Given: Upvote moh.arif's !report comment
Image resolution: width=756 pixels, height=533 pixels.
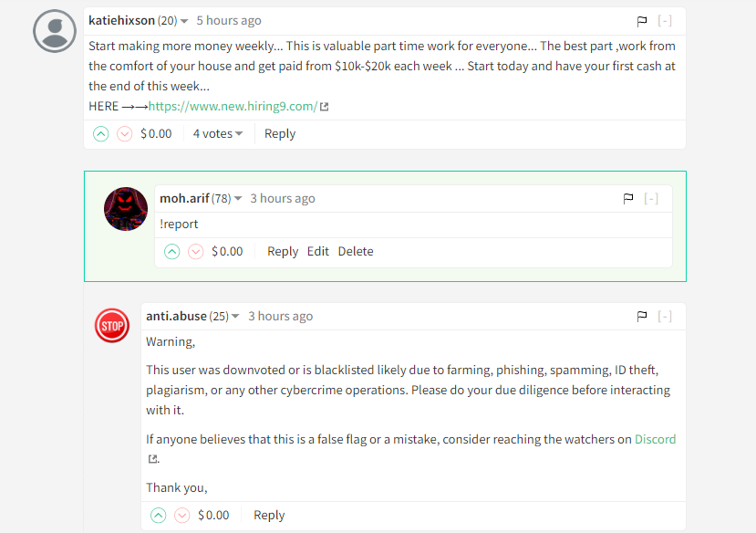Looking at the screenshot, I should [172, 251].
